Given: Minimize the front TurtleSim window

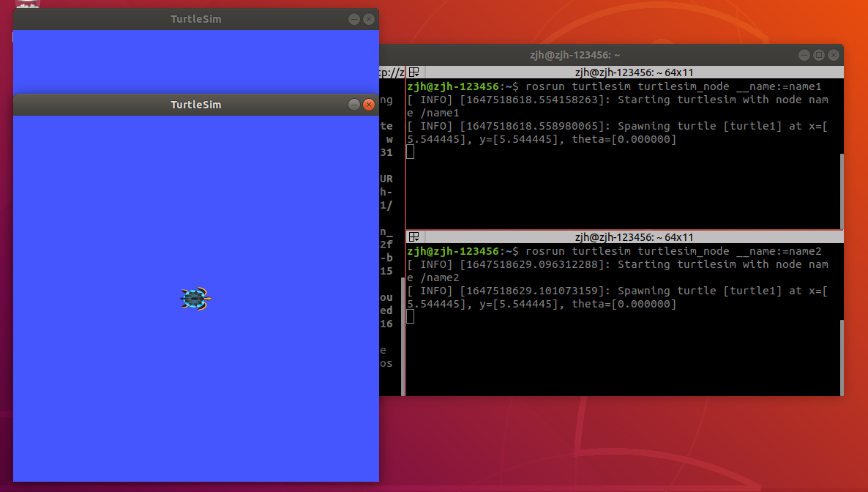Looking at the screenshot, I should tap(354, 105).
